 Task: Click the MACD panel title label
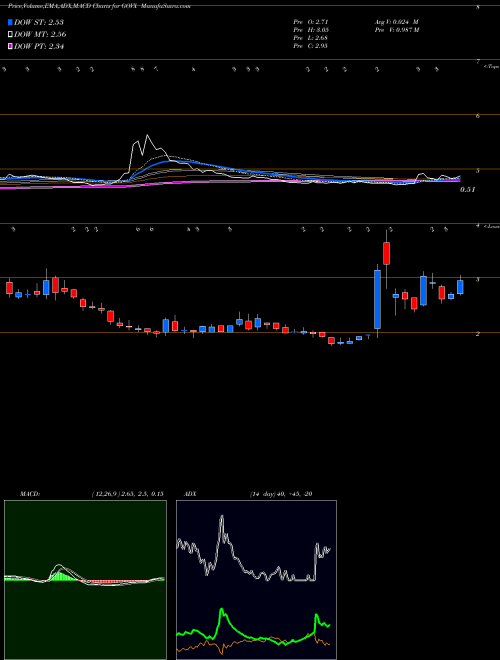coord(30,494)
